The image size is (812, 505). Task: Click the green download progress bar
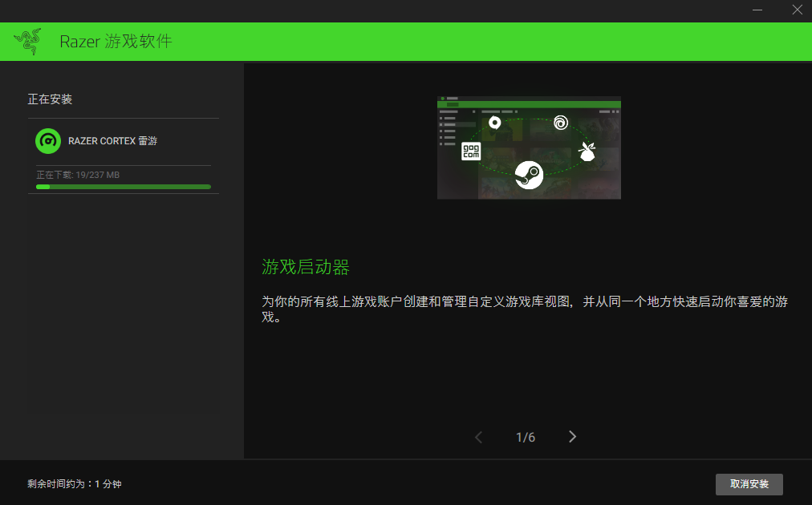pos(123,186)
